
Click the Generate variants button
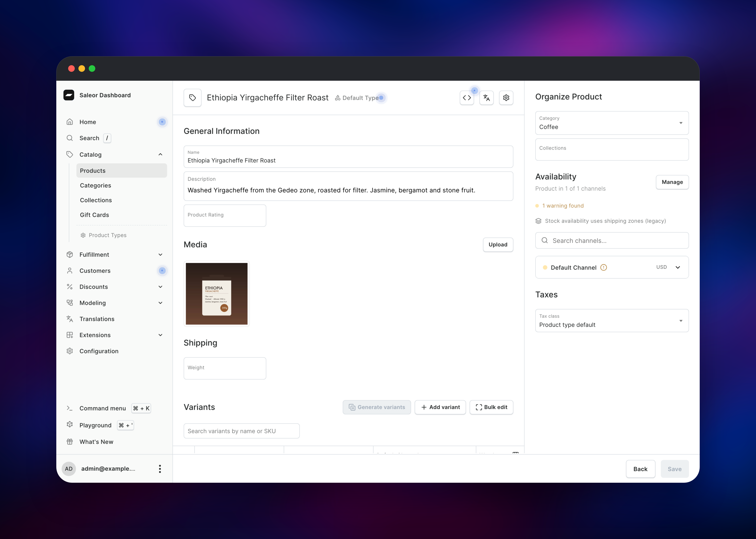pyautogui.click(x=377, y=407)
